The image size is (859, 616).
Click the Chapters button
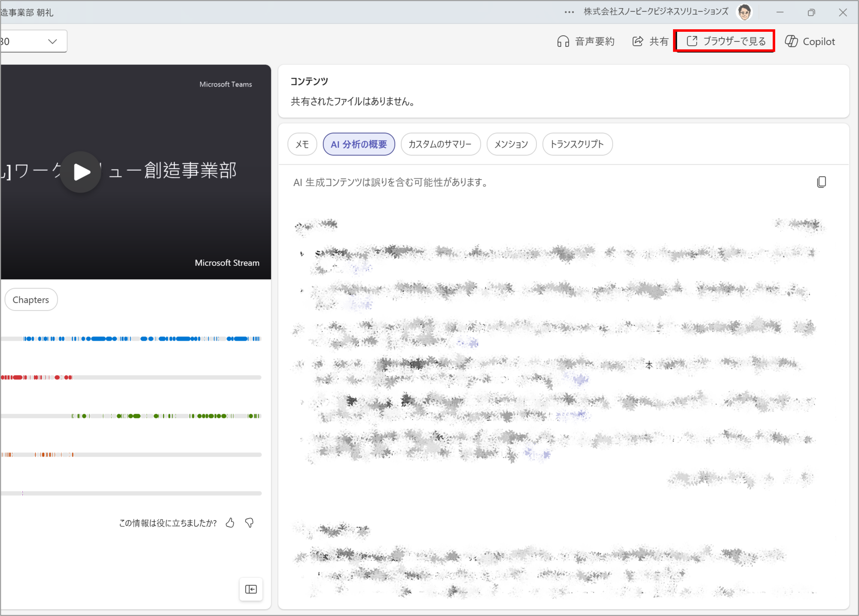(31, 300)
